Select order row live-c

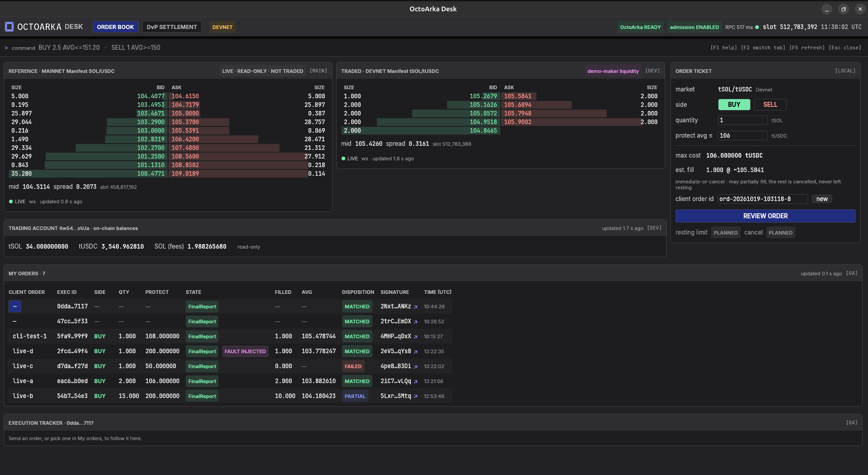[230, 366]
